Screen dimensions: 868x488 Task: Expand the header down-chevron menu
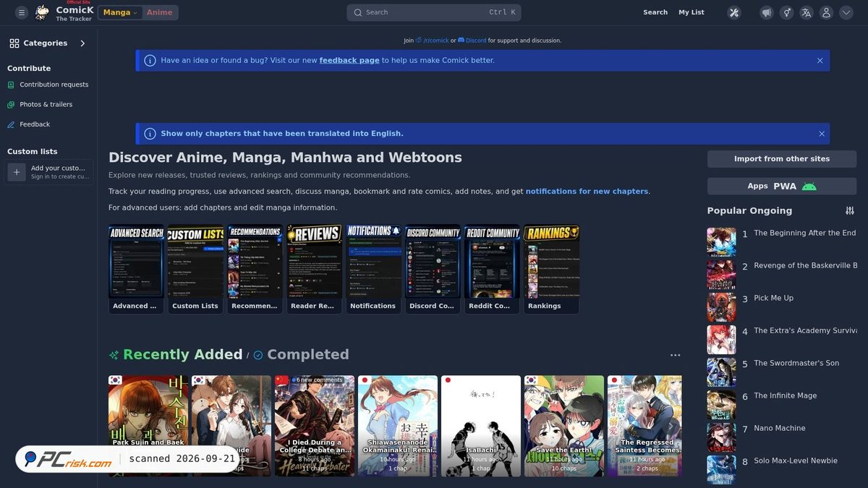point(846,12)
